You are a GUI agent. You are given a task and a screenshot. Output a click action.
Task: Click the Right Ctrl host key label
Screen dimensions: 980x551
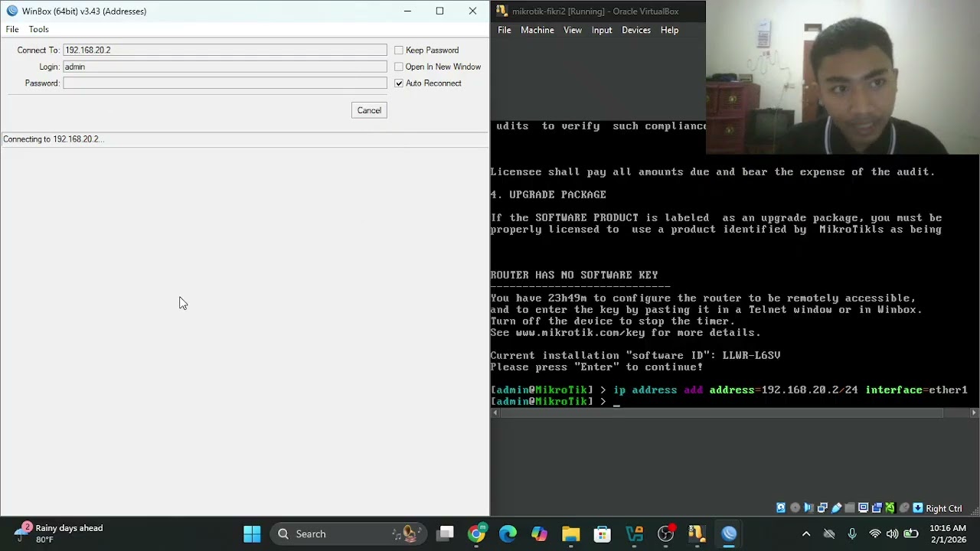click(944, 508)
